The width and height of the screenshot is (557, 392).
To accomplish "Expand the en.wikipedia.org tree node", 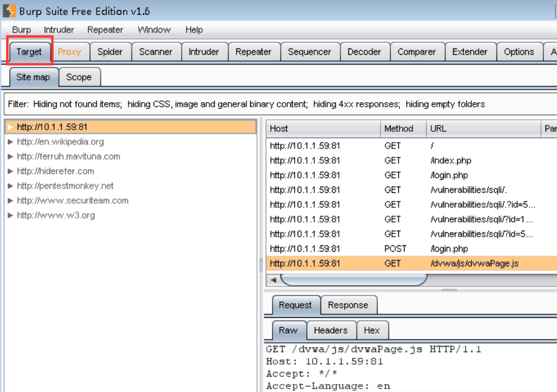I will [x=10, y=142].
